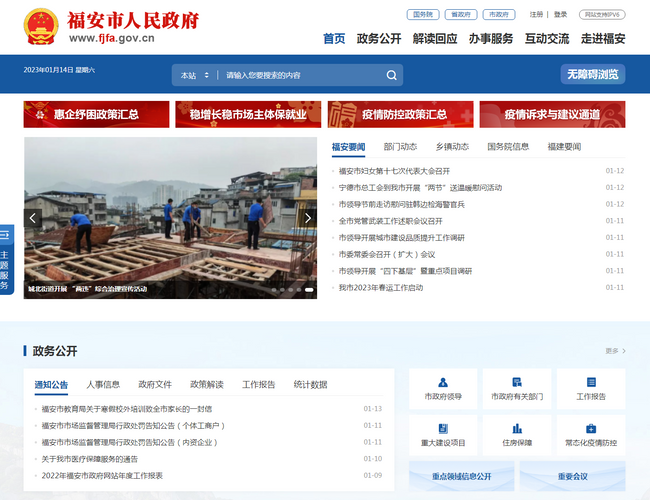
Task: Switch to the 部门动态 news tab
Action: coord(400,147)
